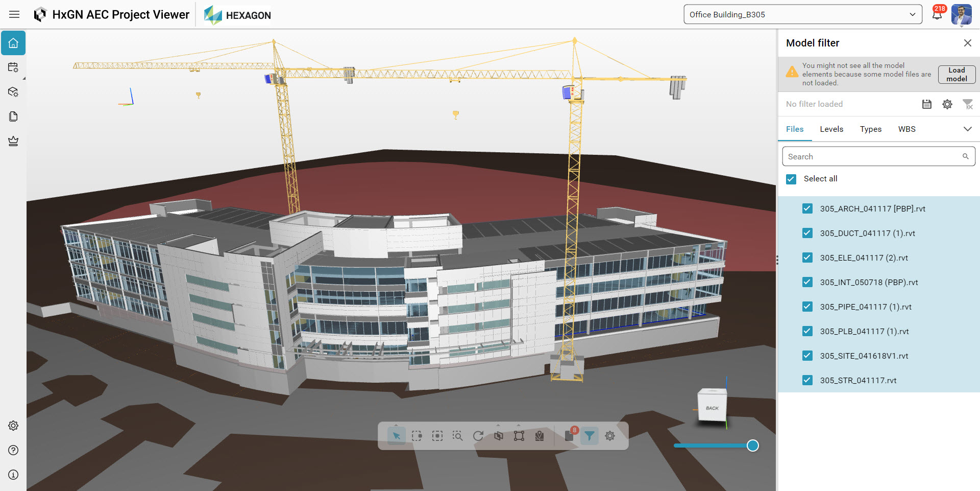Uncheck 305_ARCH_041117 [PBP].rvt file
Screen dimensions: 980x491
[x=807, y=208]
